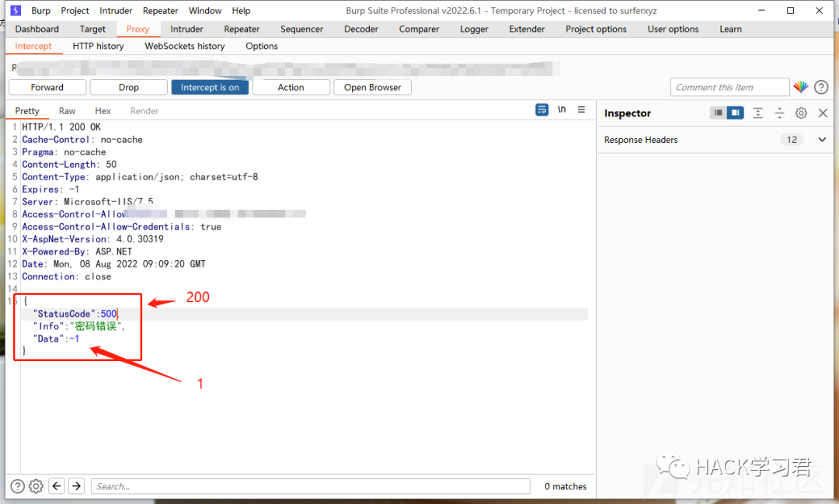Switch to the Dashboard tab
The width and height of the screenshot is (839, 504).
(x=37, y=29)
